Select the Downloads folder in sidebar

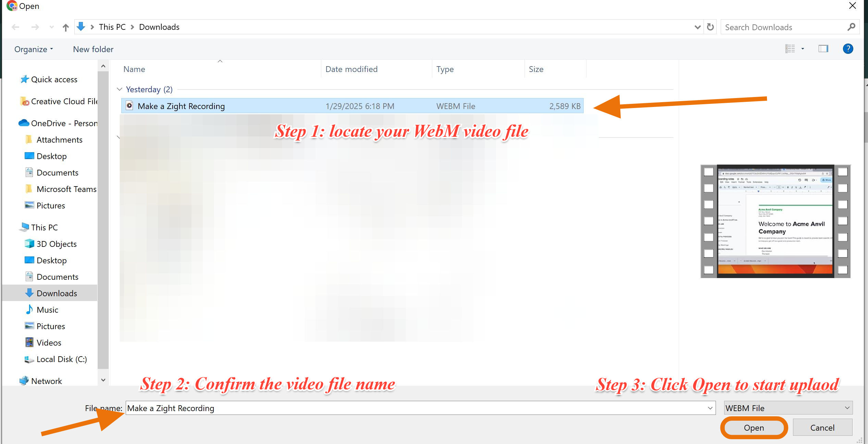point(57,293)
